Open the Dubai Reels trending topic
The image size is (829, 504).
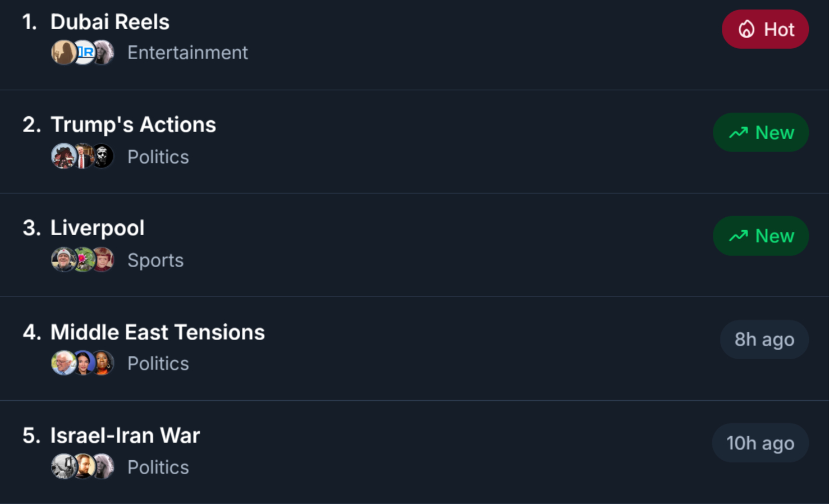[x=110, y=22]
